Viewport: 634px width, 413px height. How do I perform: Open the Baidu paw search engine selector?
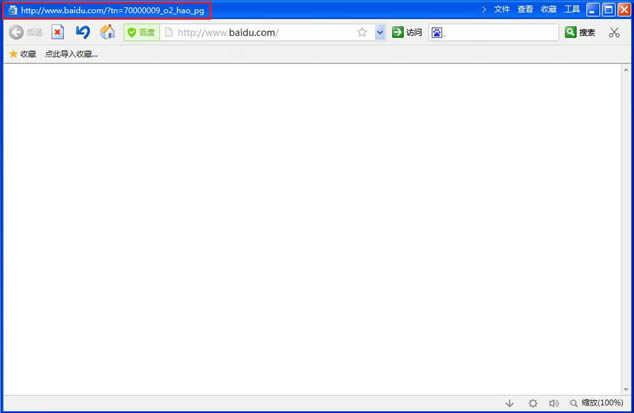point(437,32)
